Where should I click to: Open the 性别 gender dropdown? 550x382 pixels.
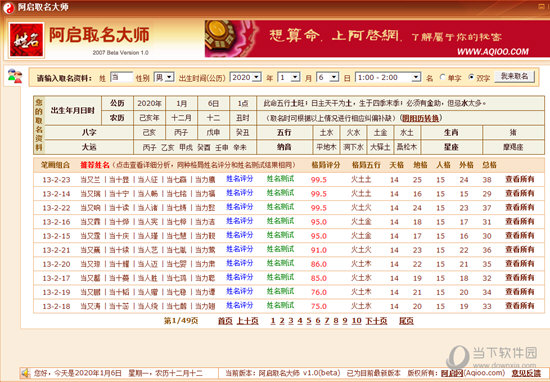click(x=164, y=77)
